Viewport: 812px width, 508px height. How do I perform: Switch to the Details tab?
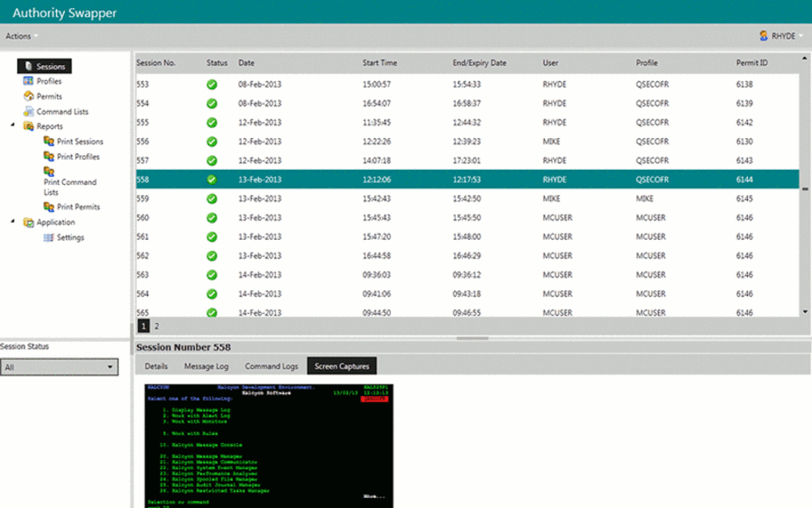coord(156,366)
